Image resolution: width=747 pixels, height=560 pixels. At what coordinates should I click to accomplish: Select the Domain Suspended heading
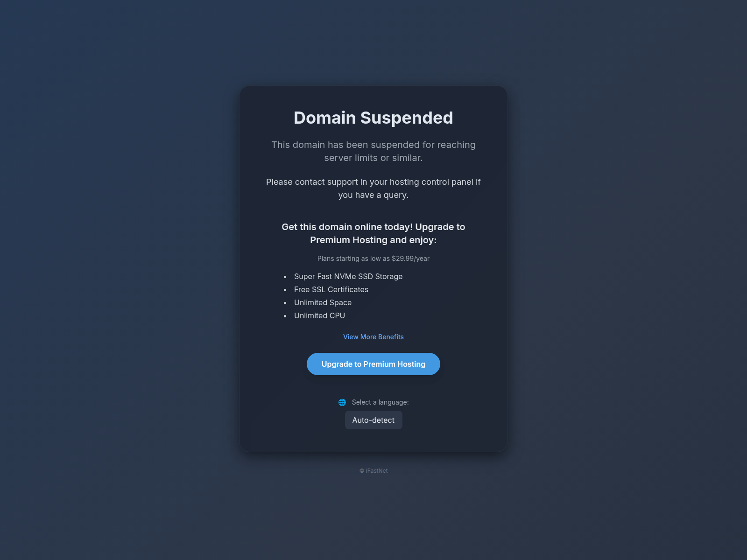tap(373, 118)
